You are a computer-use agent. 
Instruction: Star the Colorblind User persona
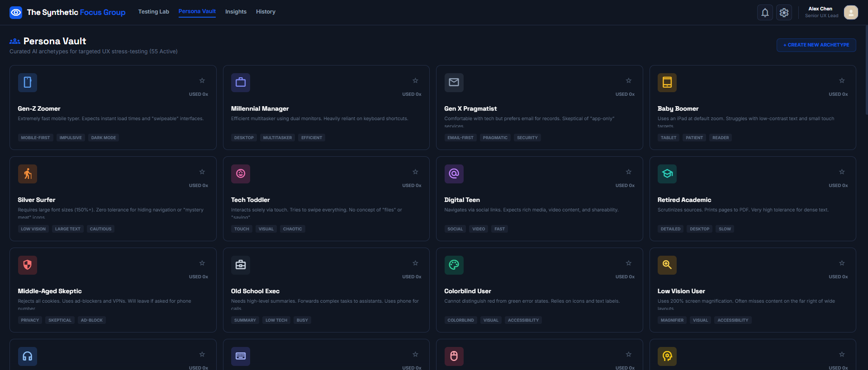(x=629, y=263)
